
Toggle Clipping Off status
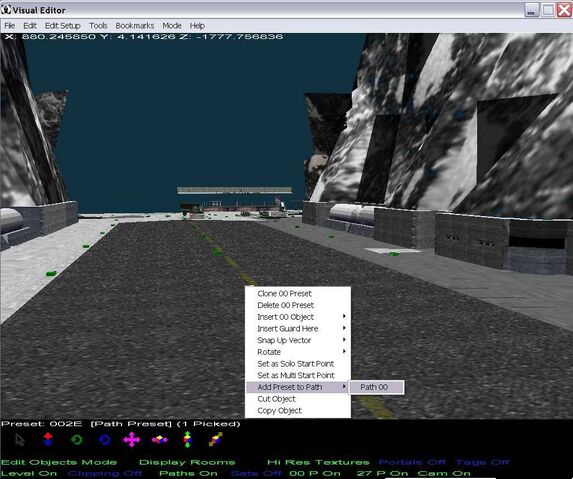(104, 473)
